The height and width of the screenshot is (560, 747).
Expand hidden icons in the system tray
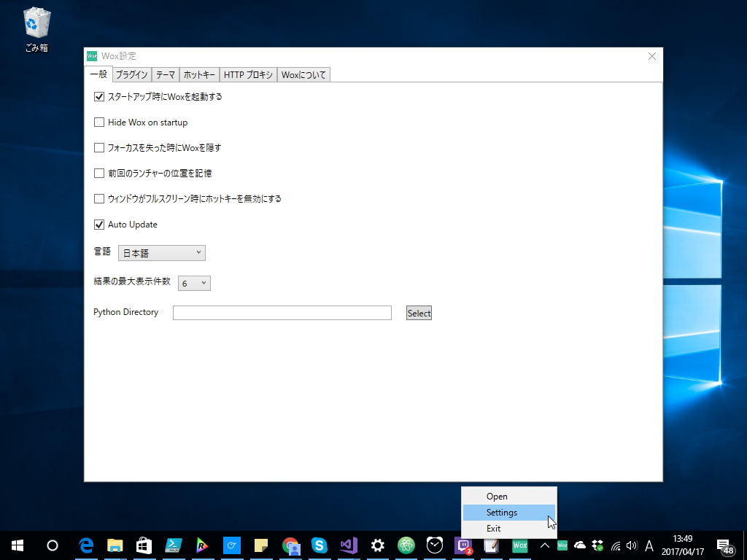[x=545, y=545]
